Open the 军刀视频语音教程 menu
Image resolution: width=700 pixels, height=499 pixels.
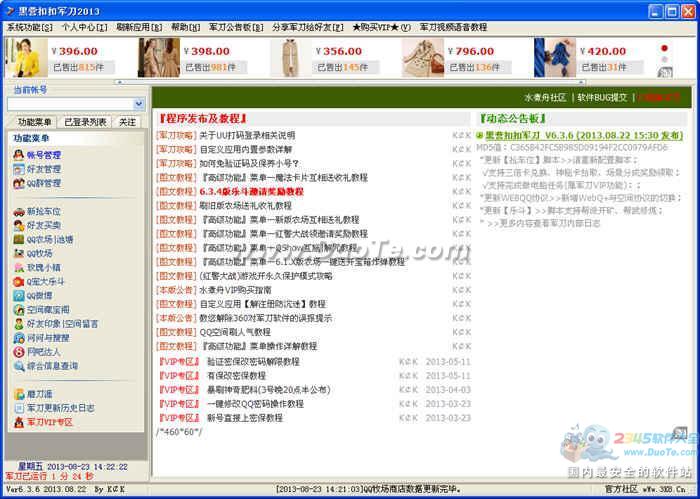(453, 27)
